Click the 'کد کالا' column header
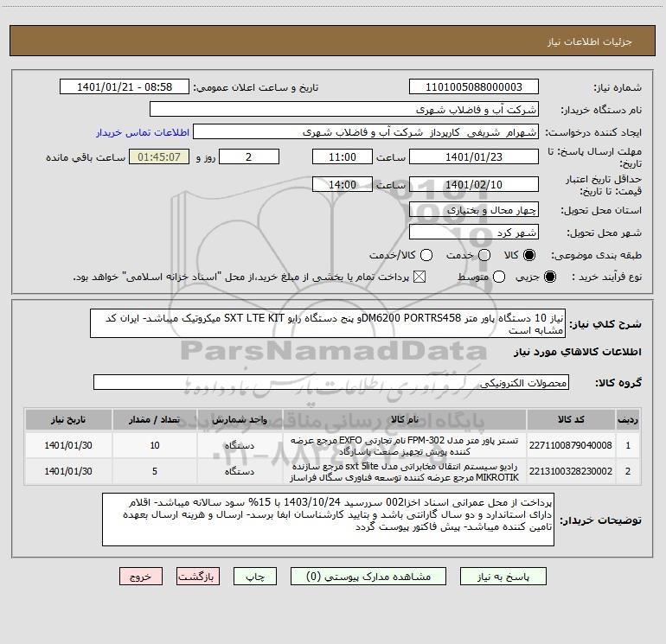 571,419
